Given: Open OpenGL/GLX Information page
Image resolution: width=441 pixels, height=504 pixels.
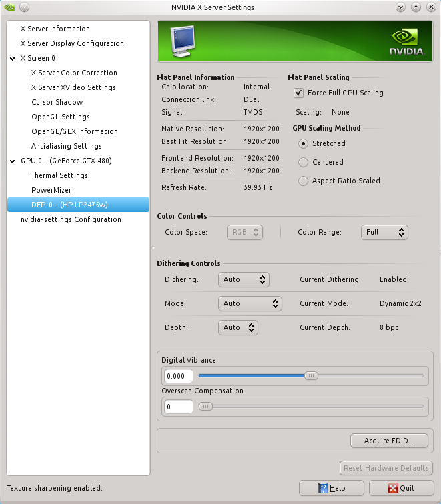Looking at the screenshot, I should tap(75, 131).
